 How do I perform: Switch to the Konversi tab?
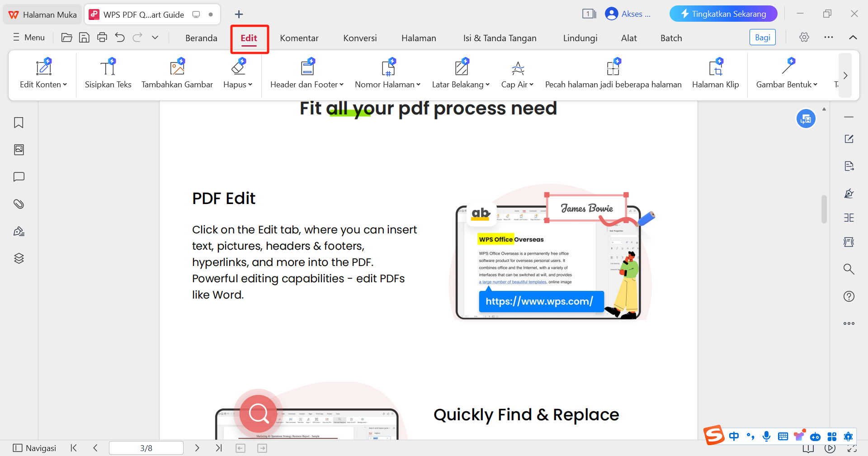[360, 38]
